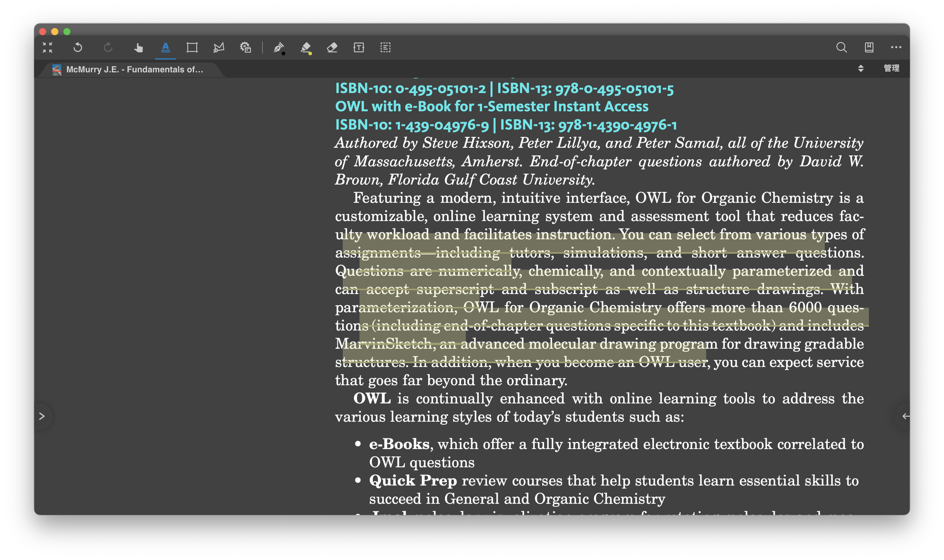This screenshot has height=560, width=944.
Task: Select the text box tool
Action: click(x=359, y=47)
